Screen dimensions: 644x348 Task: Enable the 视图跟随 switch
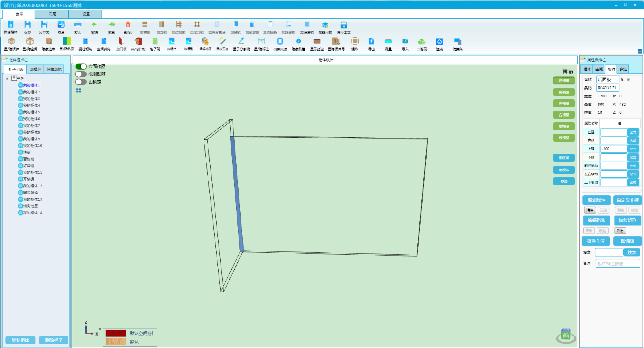[x=81, y=74]
